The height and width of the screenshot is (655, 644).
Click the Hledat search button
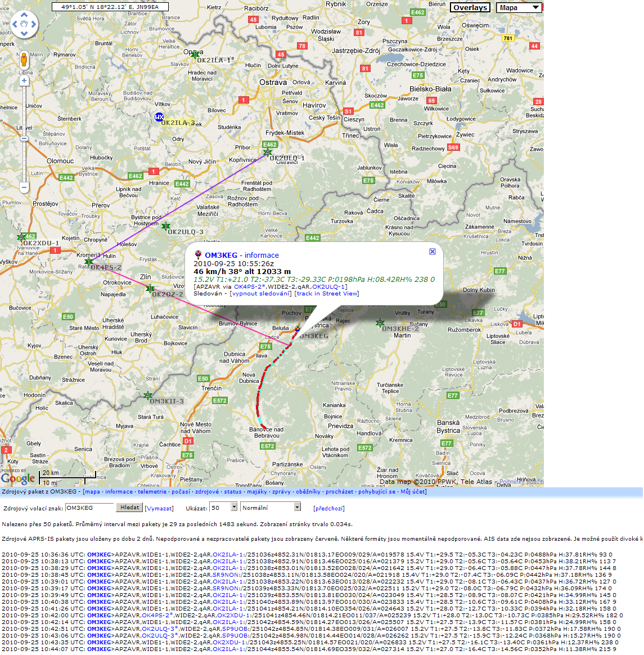pos(129,508)
